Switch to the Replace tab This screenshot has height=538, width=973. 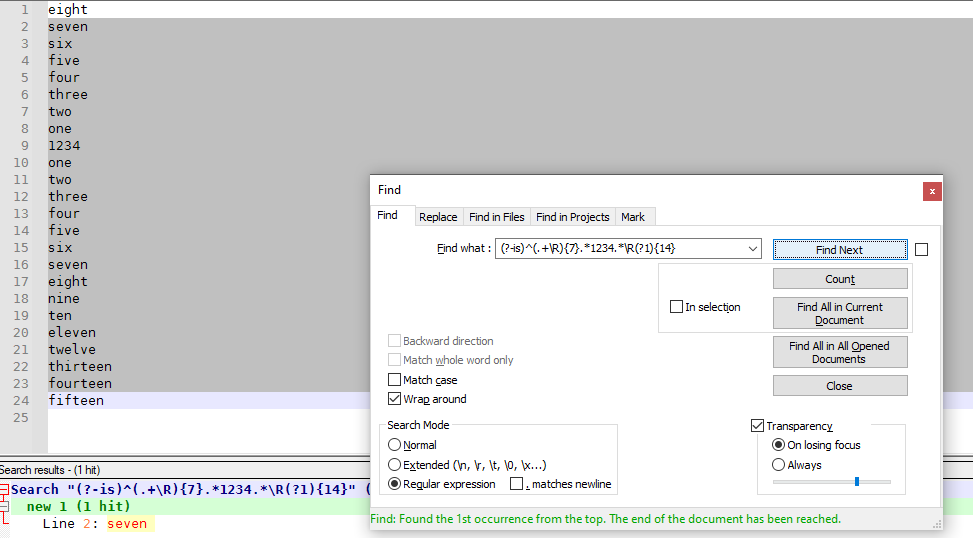437,217
